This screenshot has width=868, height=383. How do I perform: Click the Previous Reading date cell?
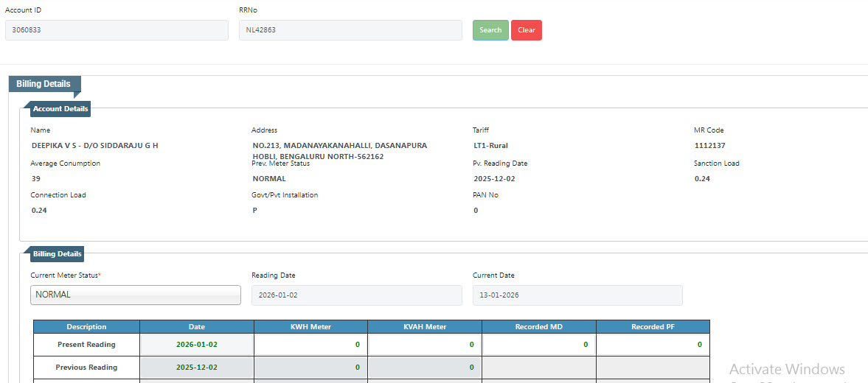point(197,367)
